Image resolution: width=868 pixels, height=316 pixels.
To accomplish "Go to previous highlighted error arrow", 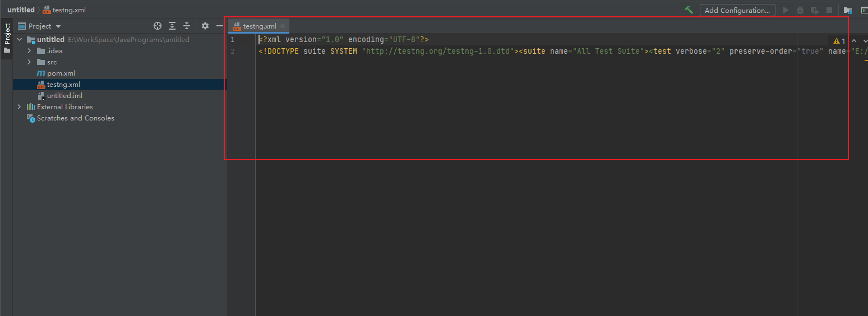I will (854, 41).
